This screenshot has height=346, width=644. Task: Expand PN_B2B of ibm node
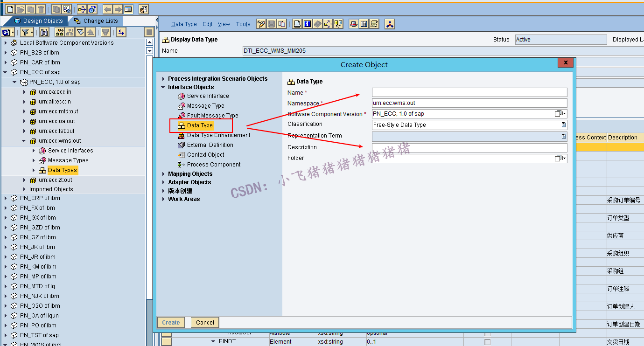click(x=6, y=53)
